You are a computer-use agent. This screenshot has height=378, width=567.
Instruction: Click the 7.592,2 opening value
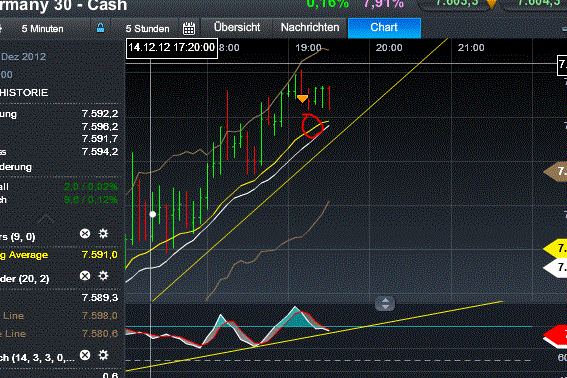[x=100, y=114]
